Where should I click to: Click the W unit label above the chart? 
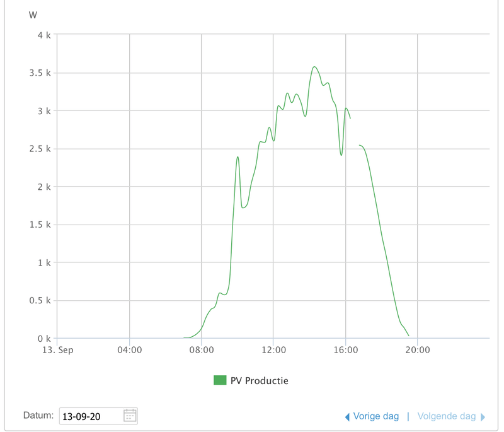pos(33,15)
